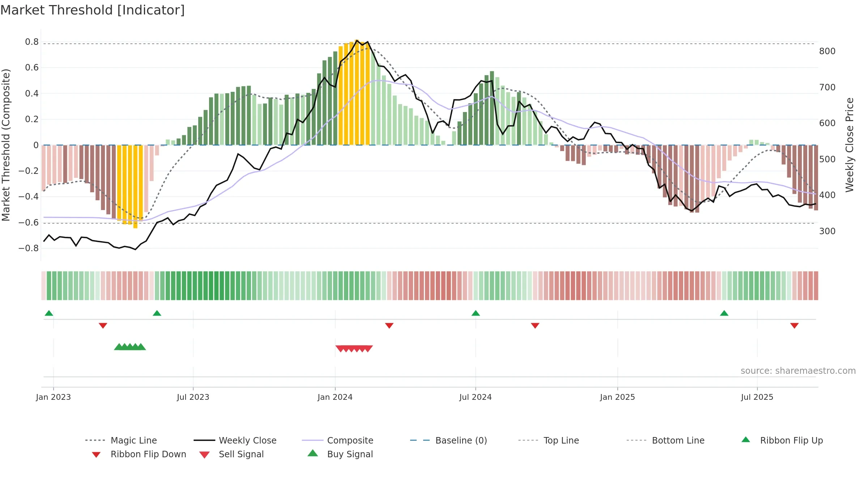Image resolution: width=868 pixels, height=488 pixels.
Task: Click the Jul 2024 x-axis label
Action: [x=476, y=397]
